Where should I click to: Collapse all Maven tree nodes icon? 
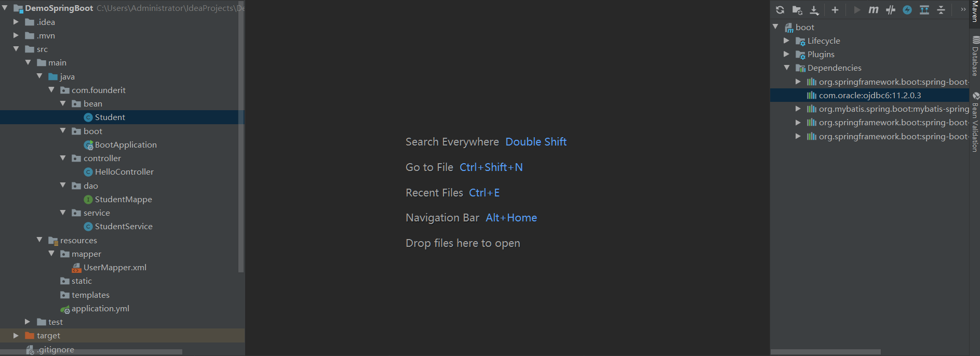[941, 10]
